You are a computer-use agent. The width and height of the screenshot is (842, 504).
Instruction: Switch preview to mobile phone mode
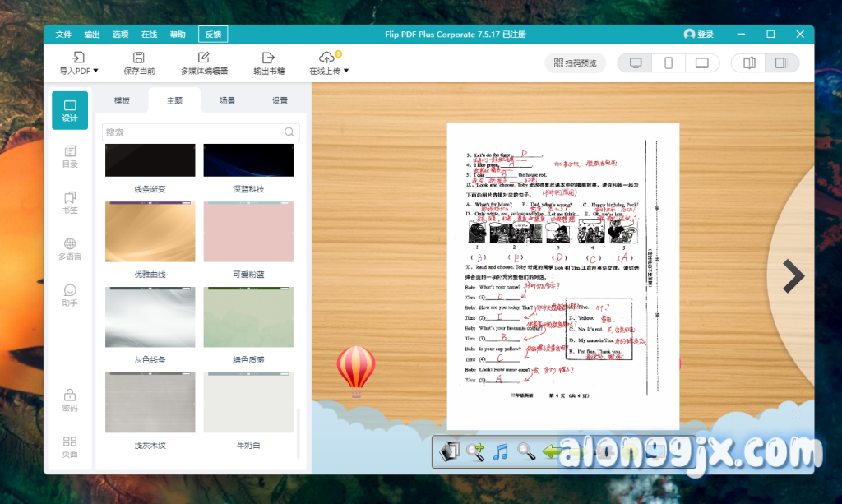click(669, 63)
